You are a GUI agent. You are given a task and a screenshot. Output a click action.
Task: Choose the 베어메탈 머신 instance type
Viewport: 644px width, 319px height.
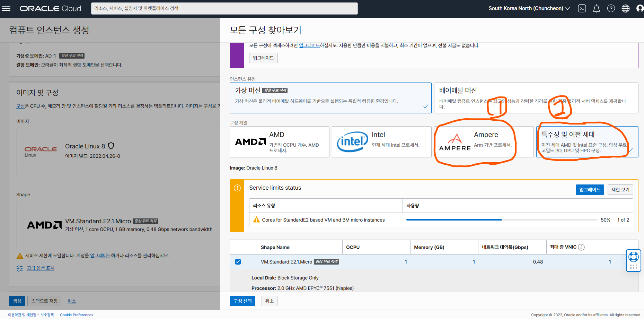point(536,98)
